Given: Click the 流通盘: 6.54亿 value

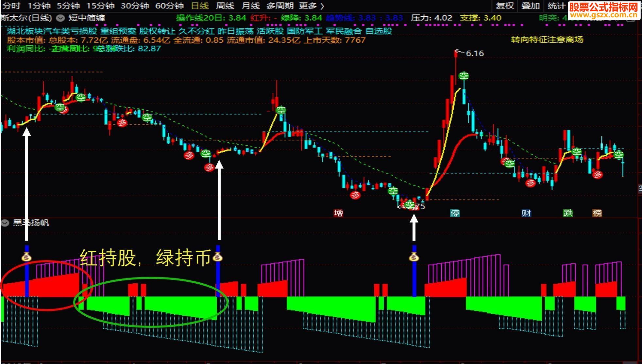Looking at the screenshot, I should [141, 40].
